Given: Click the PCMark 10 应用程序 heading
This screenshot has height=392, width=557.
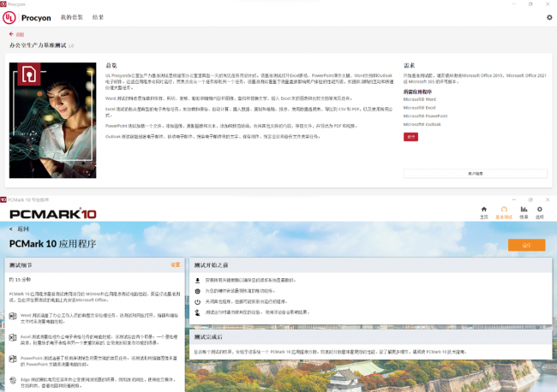Looking at the screenshot, I should [x=52, y=244].
